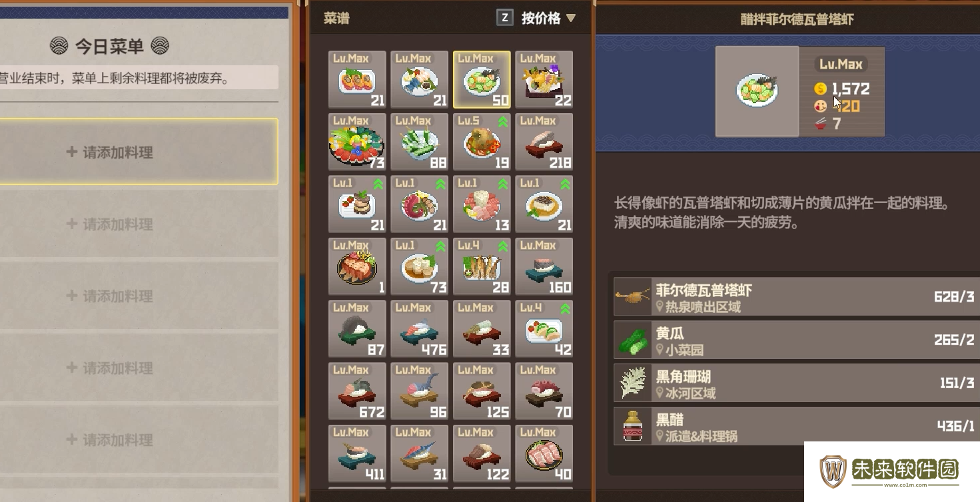The width and height of the screenshot is (980, 502).
Task: Select the 菲尔德瓦普塔虾 ingredient row
Action: [x=796, y=297]
